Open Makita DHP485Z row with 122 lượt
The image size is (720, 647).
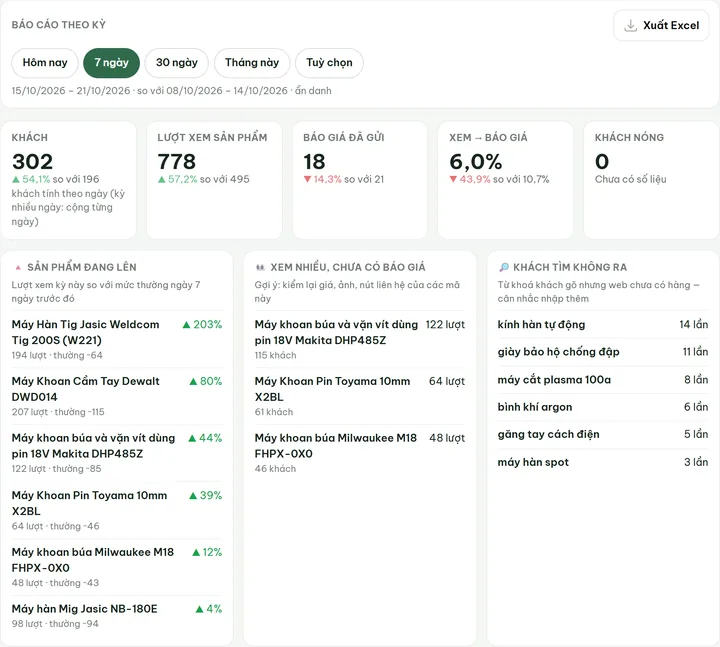tap(360, 339)
